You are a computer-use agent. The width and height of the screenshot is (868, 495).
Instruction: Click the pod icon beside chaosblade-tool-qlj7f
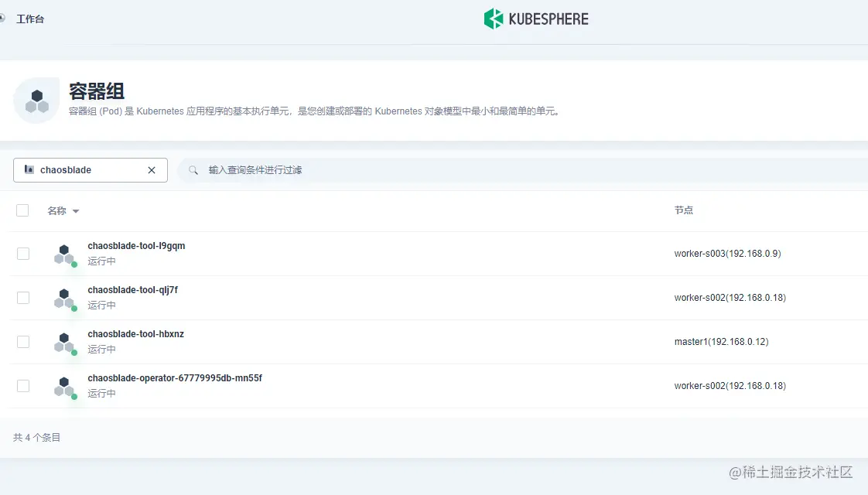63,297
